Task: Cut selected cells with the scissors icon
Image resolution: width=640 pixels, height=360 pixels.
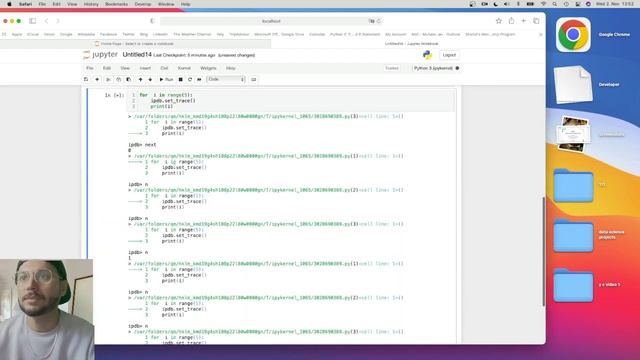Action: 108,80
